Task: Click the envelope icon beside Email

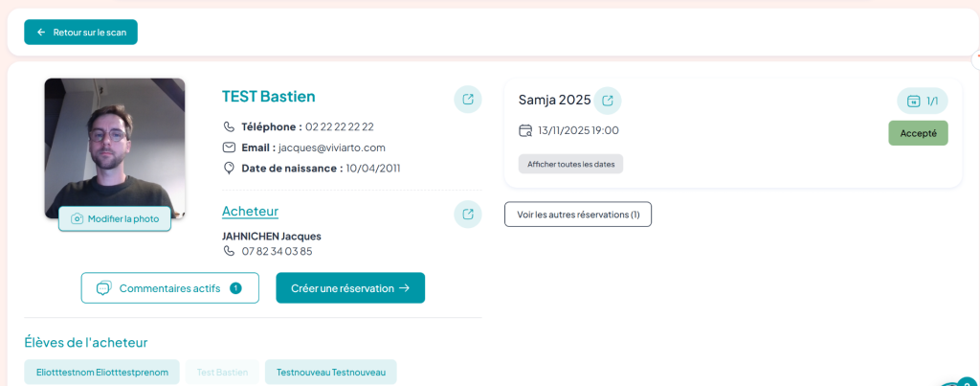Action: tap(229, 148)
